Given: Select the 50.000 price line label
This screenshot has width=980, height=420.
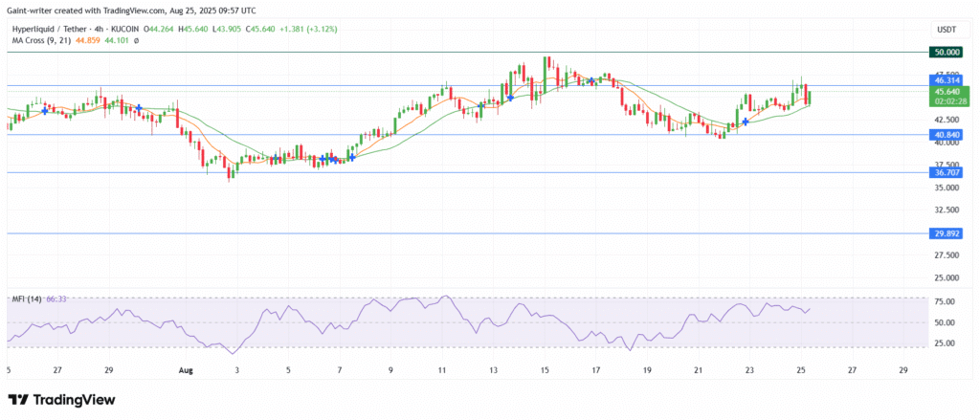Looking at the screenshot, I should pyautogui.click(x=947, y=55).
